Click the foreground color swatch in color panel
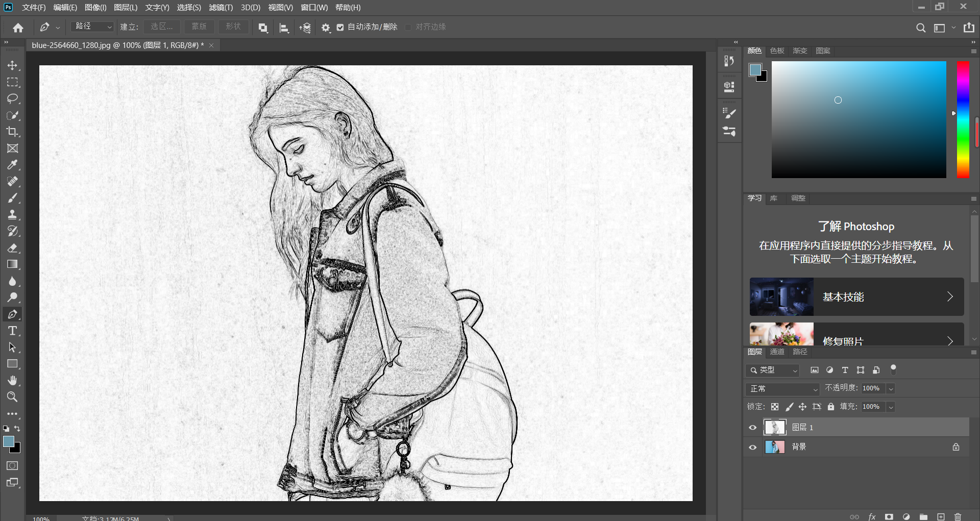This screenshot has width=980, height=521. [755, 70]
